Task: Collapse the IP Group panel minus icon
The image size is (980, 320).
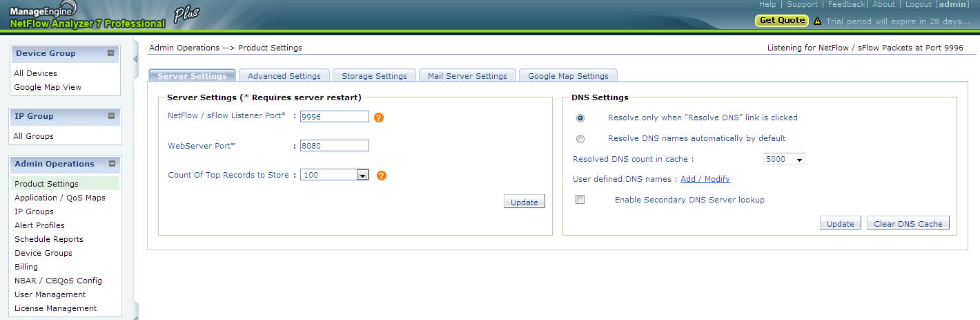Action: (x=110, y=116)
